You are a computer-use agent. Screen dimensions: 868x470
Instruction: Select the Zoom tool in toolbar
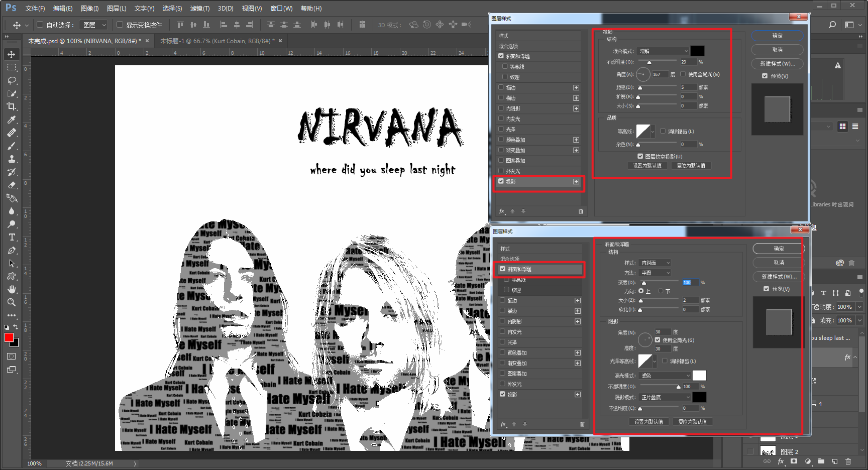11,302
